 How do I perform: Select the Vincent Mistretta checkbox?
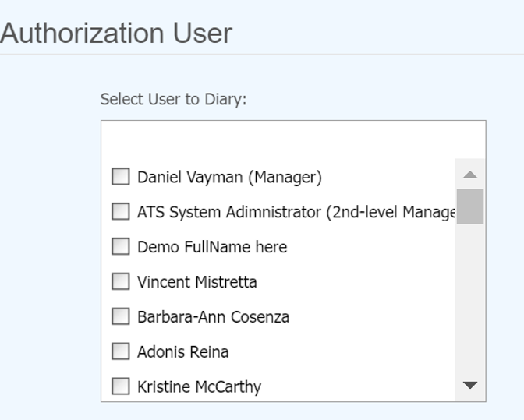point(120,281)
